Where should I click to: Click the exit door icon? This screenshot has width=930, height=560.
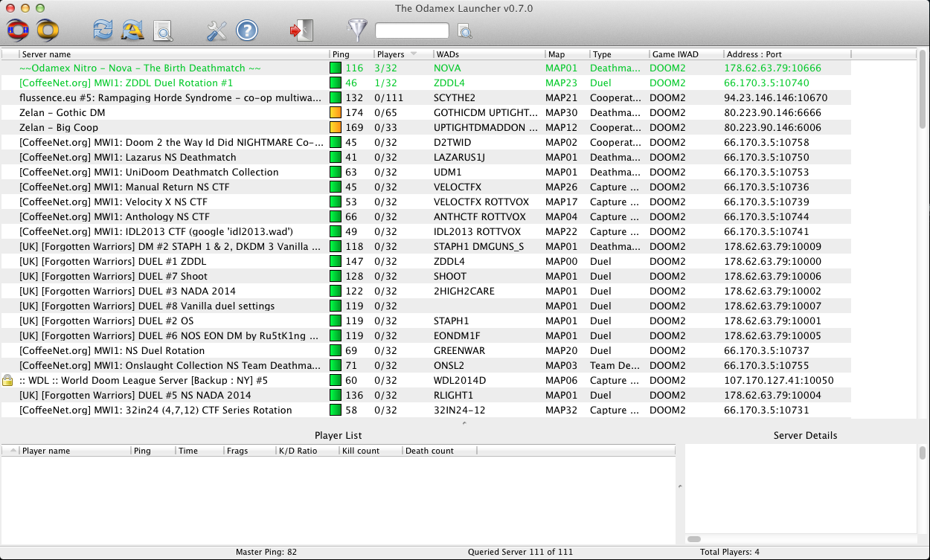tap(301, 30)
